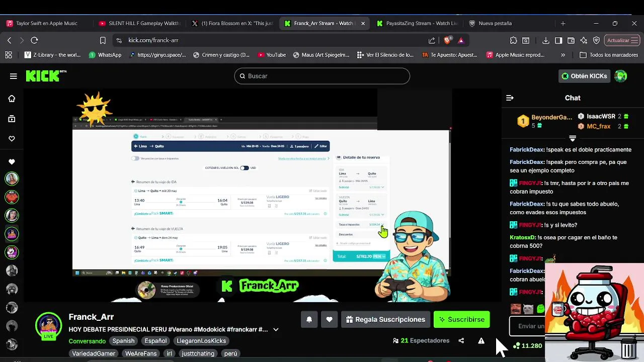
Task: Open KratosxD username in chat
Action: coord(522,237)
